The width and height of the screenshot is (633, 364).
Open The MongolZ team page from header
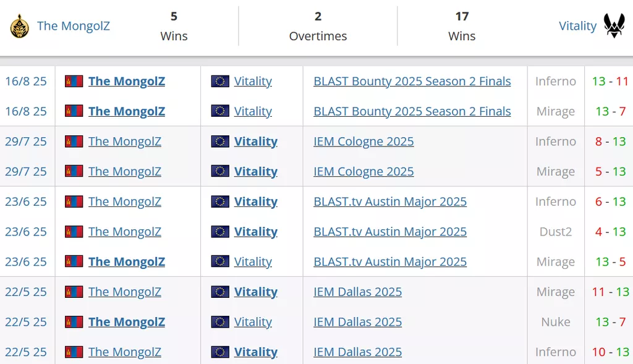(x=74, y=26)
